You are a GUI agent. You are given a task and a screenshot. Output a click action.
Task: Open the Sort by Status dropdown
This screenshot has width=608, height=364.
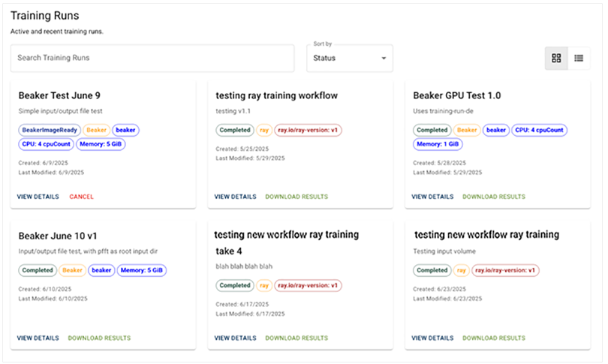[349, 58]
